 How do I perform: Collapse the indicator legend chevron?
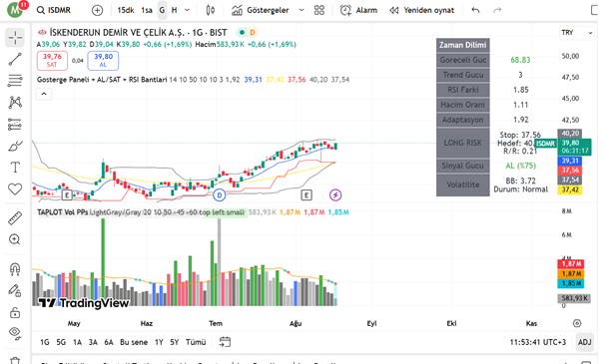pyautogui.click(x=44, y=94)
